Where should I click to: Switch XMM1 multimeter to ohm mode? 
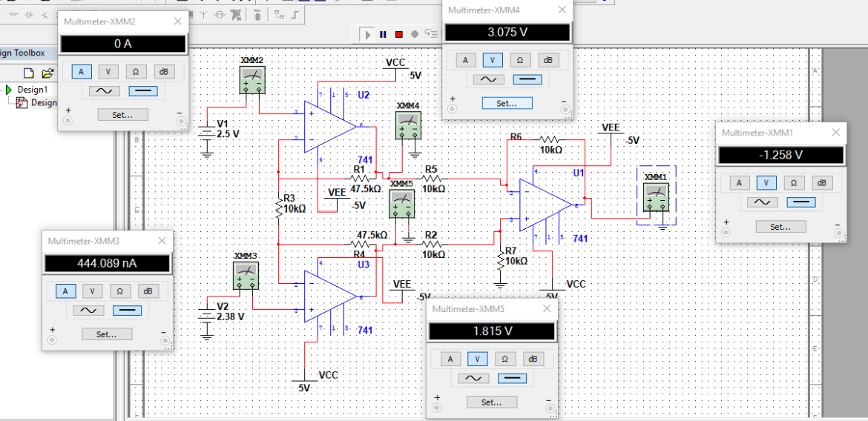[794, 182]
